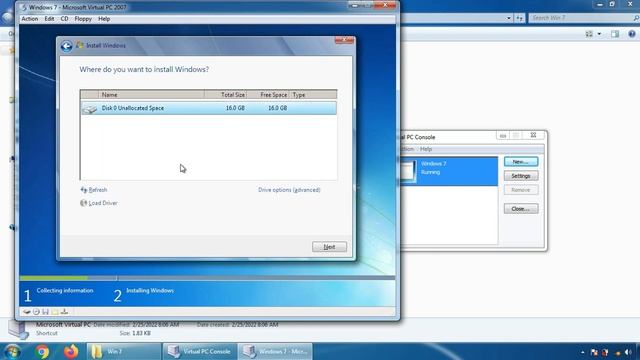640x360 pixels.
Task: Click the CD drive status icon
Action: [36, 312]
